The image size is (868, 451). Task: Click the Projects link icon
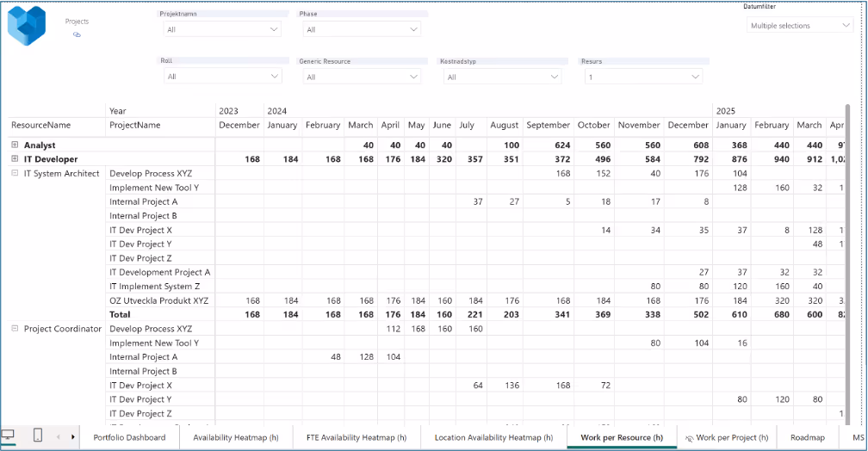[x=77, y=35]
